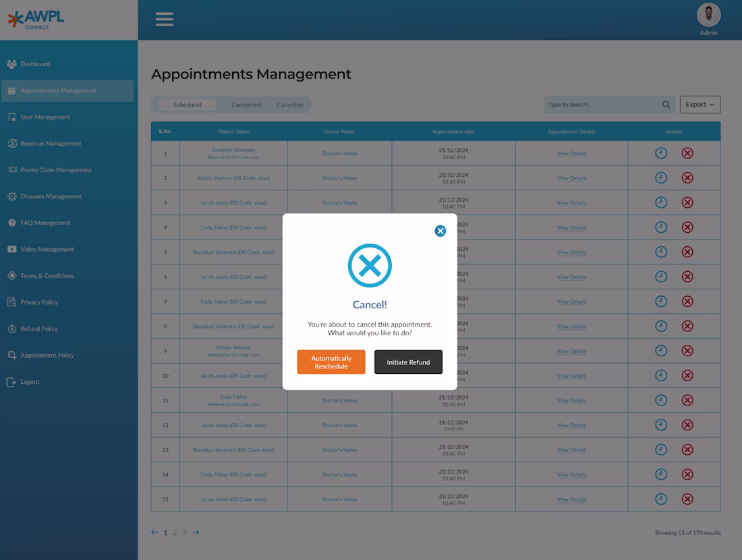Viewport: 742px width, 560px height.
Task: Click the Initiate Refund button
Action: [408, 362]
